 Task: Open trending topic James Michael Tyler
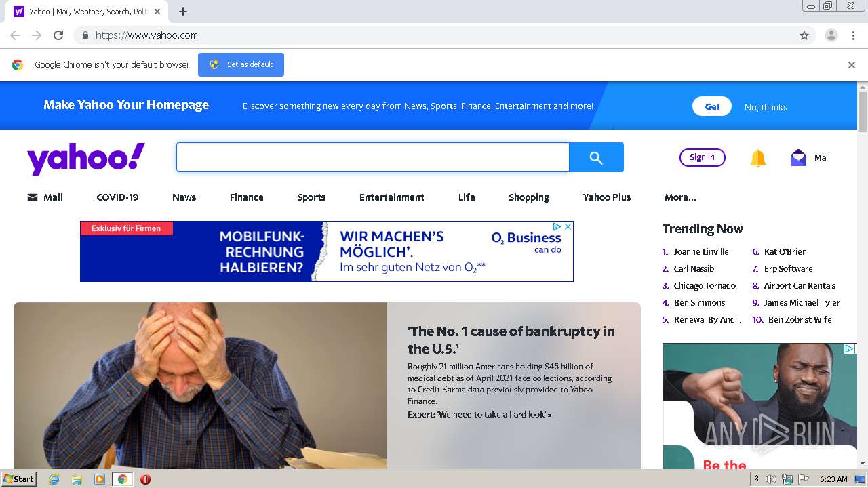click(x=802, y=302)
